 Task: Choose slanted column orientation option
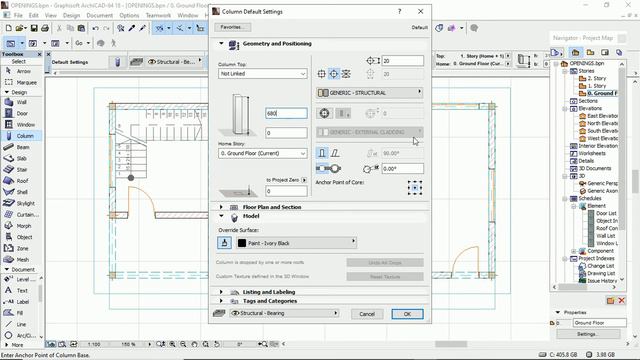(335, 153)
